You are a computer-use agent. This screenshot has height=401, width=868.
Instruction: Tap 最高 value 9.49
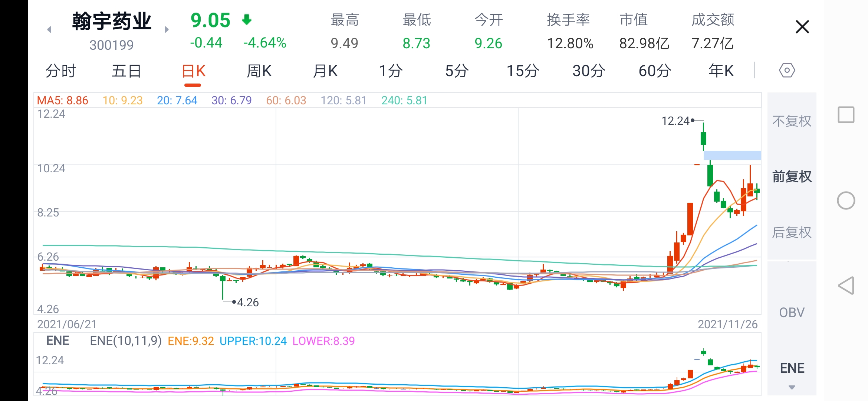[x=344, y=43]
